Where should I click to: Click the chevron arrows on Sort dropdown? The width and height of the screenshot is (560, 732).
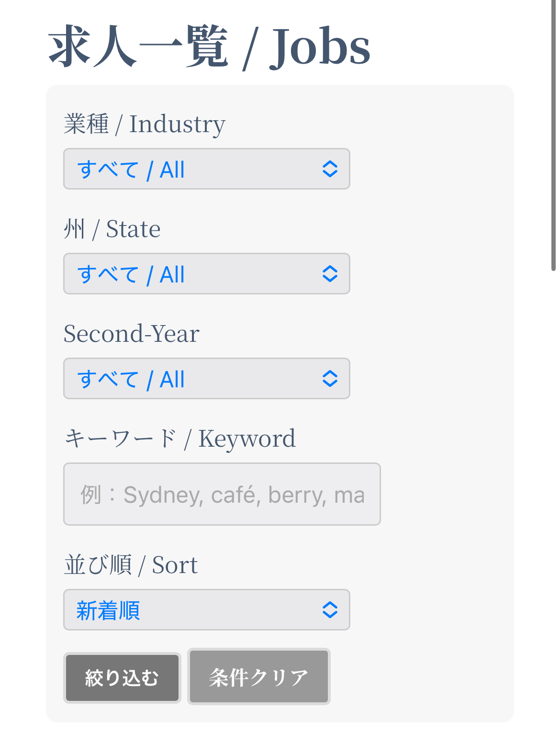click(x=330, y=610)
